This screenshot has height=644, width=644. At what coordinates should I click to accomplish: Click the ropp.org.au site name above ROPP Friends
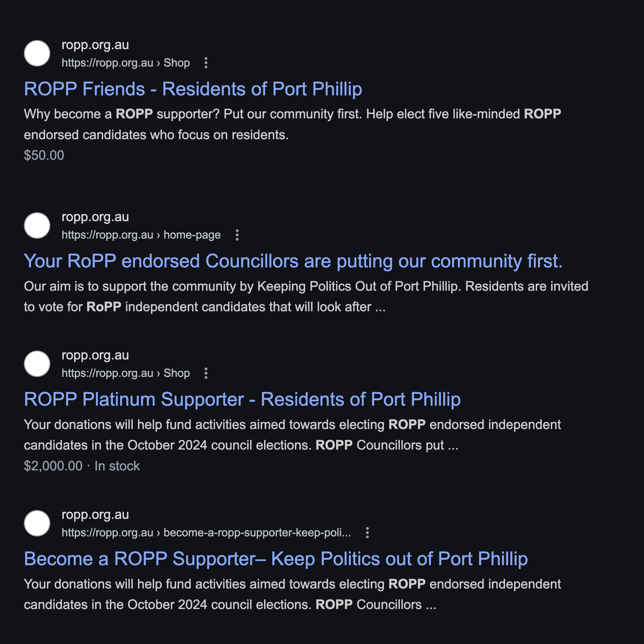pyautogui.click(x=95, y=45)
